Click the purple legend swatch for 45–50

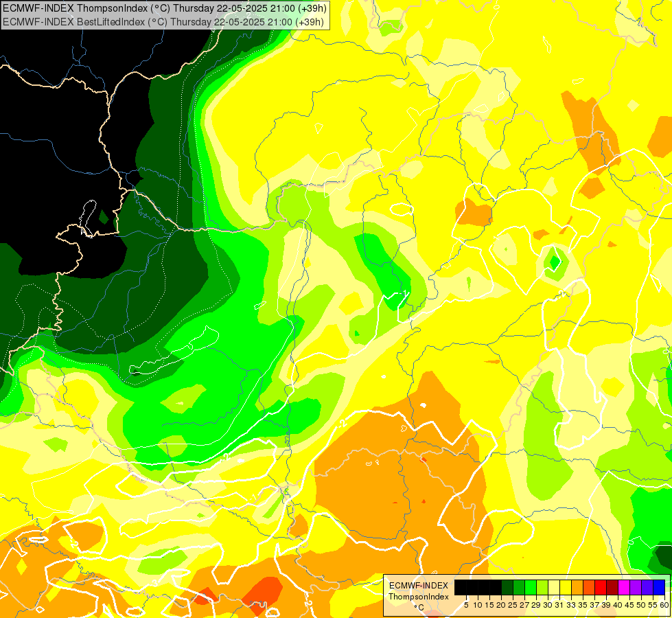click(x=636, y=587)
